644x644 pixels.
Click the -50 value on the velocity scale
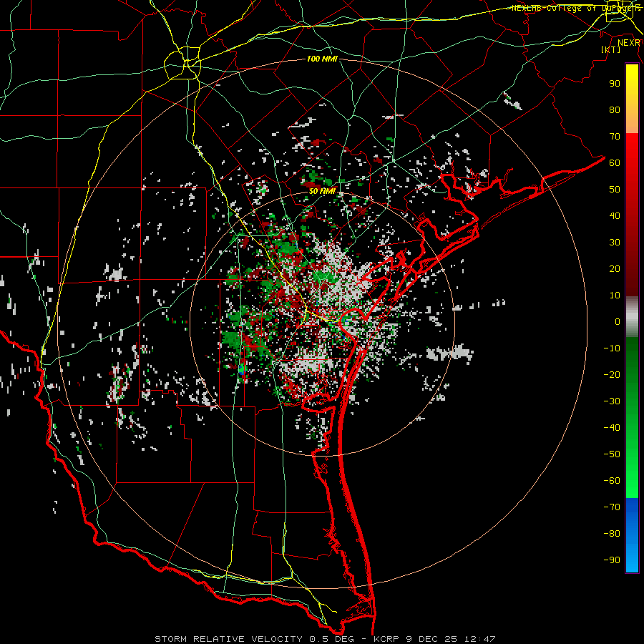[612, 454]
